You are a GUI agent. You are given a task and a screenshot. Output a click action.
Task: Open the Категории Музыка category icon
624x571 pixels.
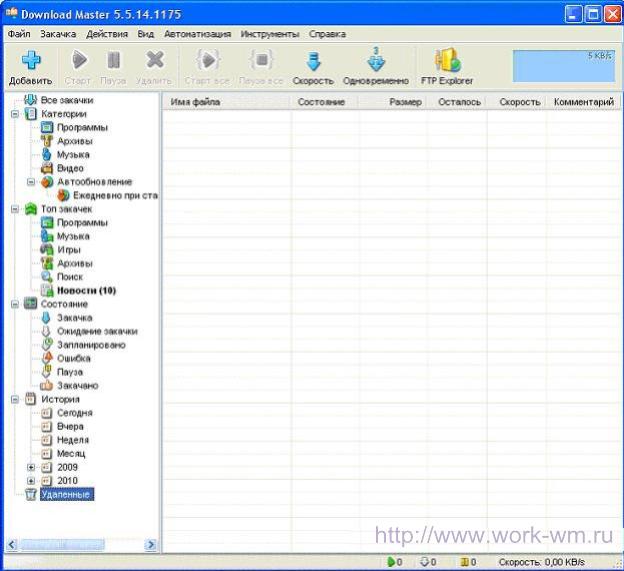click(x=47, y=154)
